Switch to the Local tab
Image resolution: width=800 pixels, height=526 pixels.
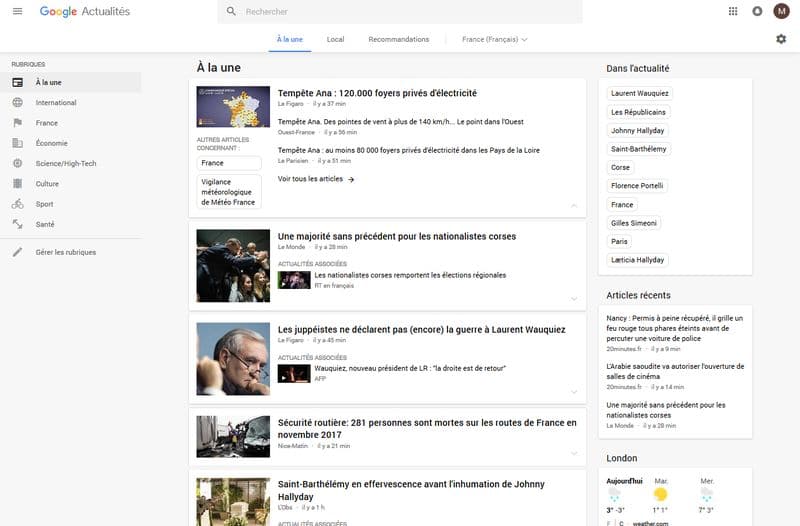(x=335, y=39)
